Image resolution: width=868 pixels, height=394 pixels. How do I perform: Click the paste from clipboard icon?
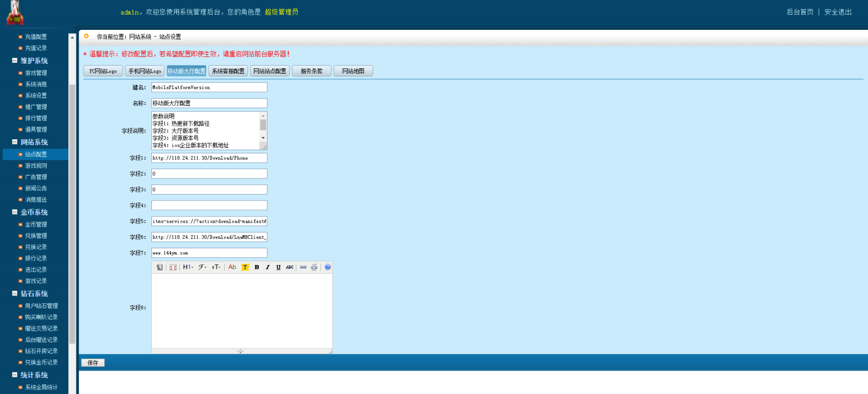pos(159,267)
